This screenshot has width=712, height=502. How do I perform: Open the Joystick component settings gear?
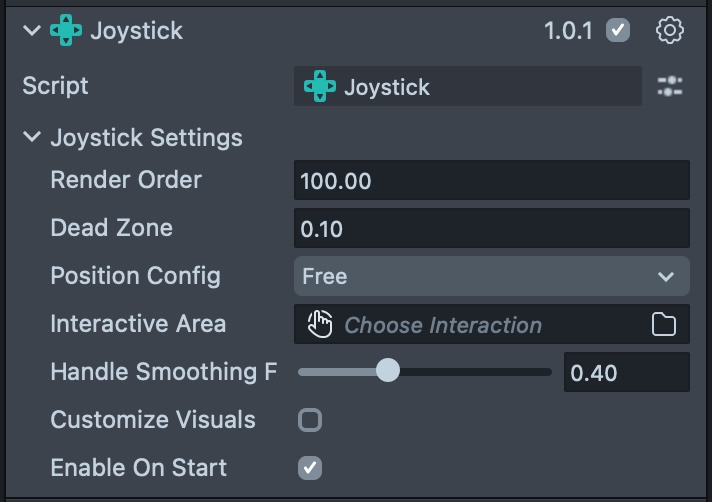point(670,31)
